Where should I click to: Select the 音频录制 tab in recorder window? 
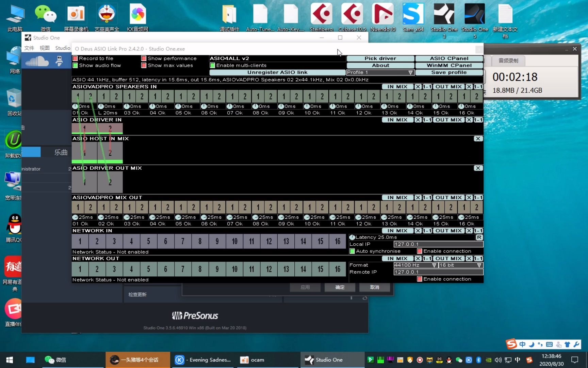click(508, 61)
